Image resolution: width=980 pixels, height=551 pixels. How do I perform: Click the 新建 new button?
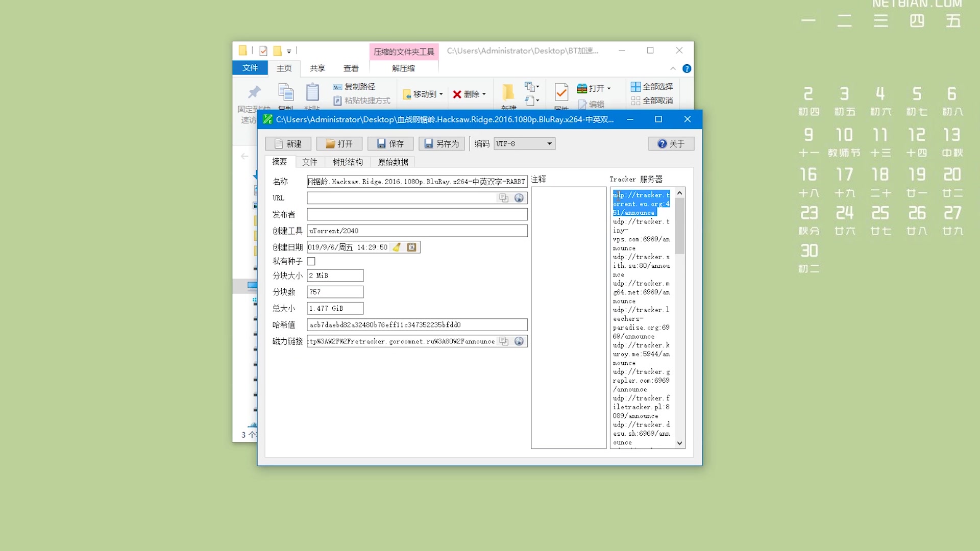[288, 144]
